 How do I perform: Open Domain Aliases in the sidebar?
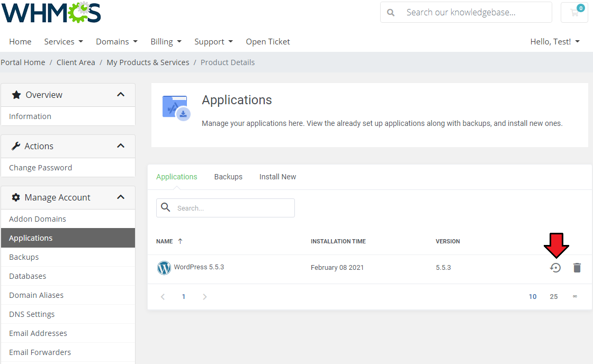point(68,295)
